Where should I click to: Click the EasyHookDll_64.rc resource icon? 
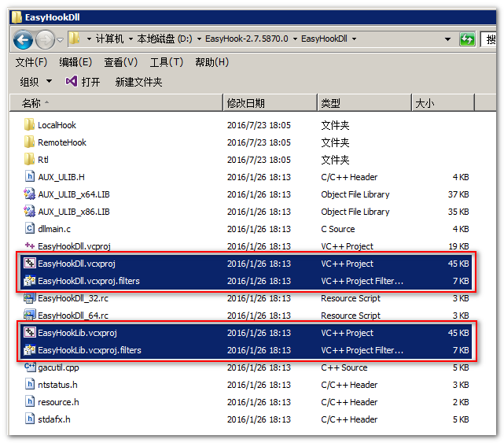click(29, 315)
